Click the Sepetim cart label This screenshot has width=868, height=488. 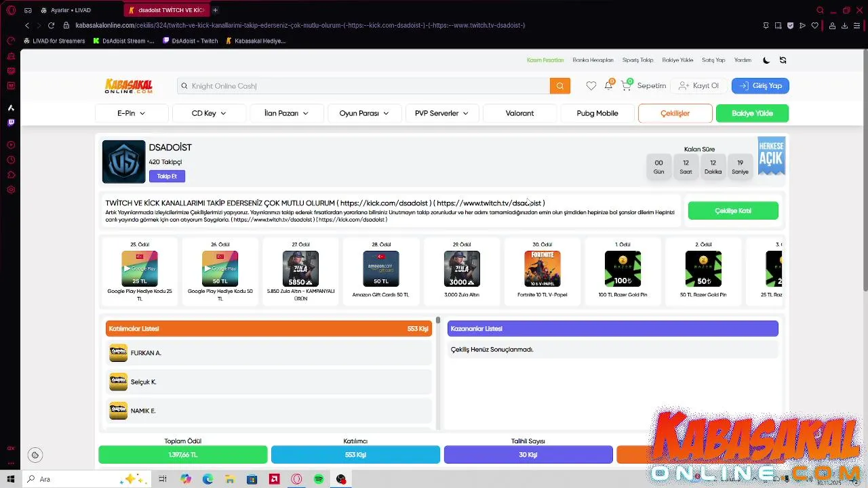pyautogui.click(x=652, y=86)
